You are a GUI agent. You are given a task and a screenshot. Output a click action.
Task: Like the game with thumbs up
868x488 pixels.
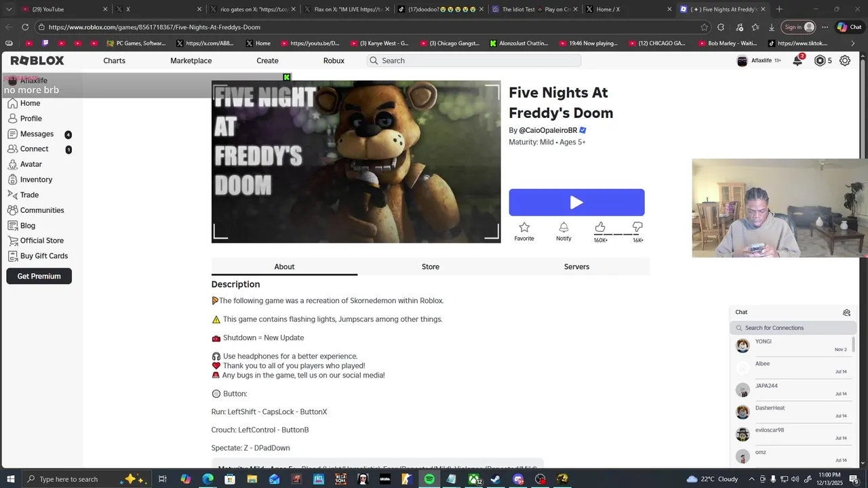[600, 227]
